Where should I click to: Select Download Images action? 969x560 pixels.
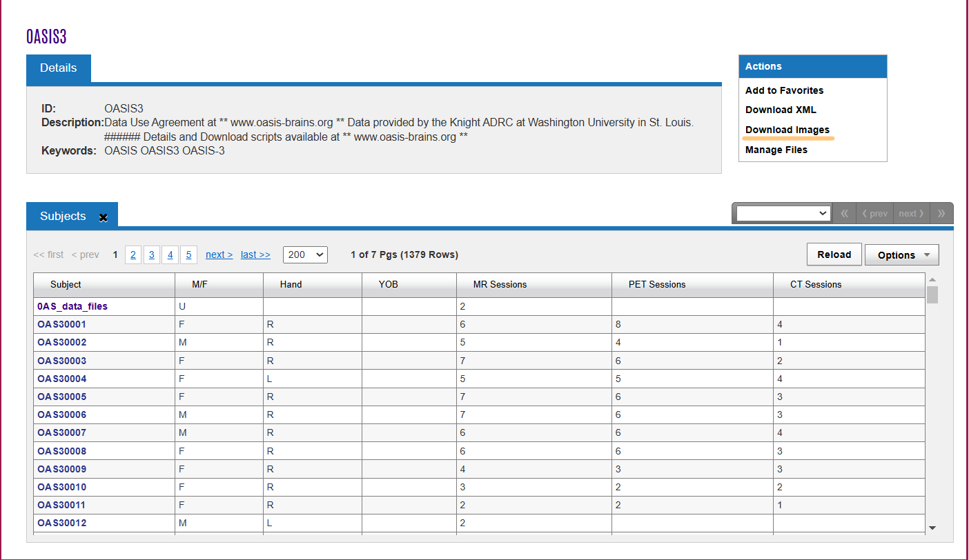787,130
